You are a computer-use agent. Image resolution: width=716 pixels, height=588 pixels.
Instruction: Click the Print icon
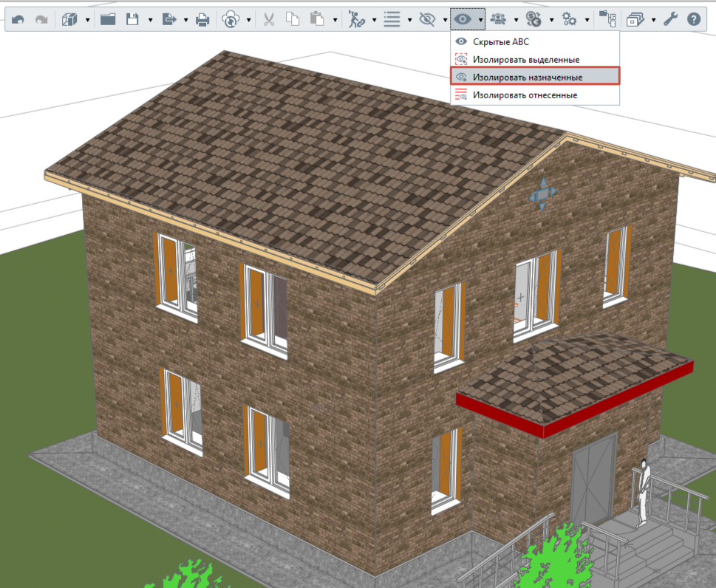[x=202, y=20]
